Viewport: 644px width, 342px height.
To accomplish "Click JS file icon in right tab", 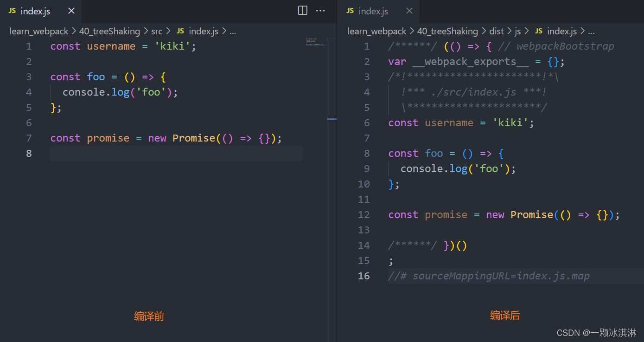I will pos(350,11).
